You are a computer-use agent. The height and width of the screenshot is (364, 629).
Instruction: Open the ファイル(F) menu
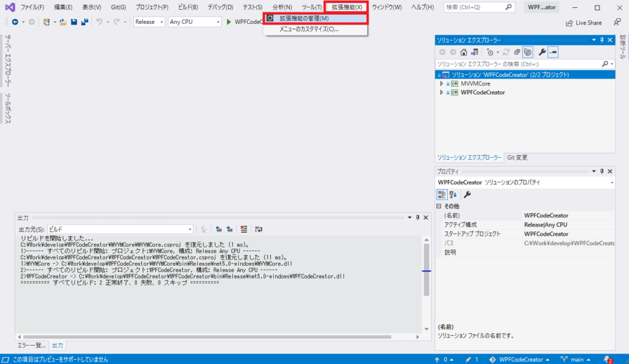[32, 7]
